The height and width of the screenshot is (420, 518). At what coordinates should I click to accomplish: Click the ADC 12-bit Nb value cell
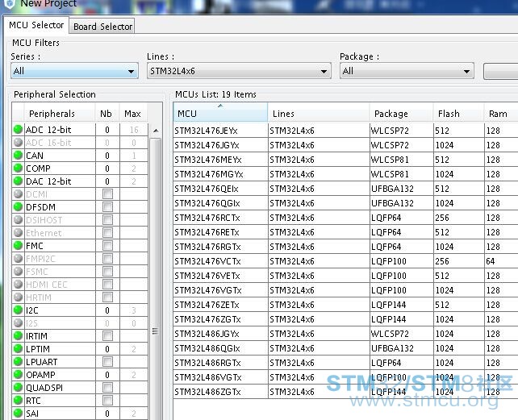click(x=107, y=130)
